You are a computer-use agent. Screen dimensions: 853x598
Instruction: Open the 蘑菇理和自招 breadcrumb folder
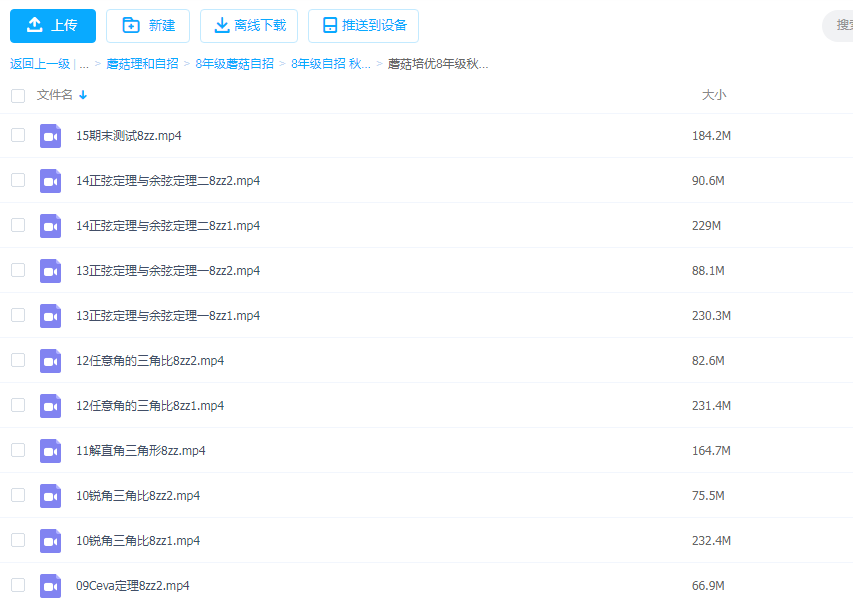coord(142,64)
